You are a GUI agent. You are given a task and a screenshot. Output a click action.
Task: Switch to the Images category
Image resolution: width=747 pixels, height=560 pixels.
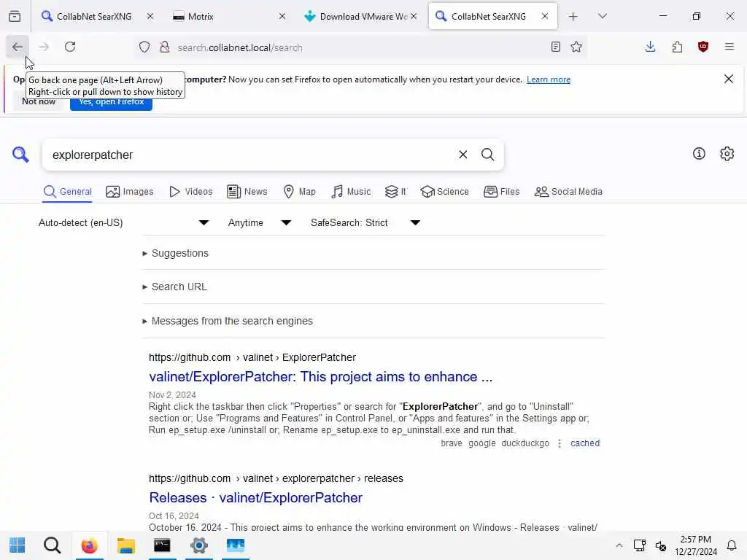[130, 192]
